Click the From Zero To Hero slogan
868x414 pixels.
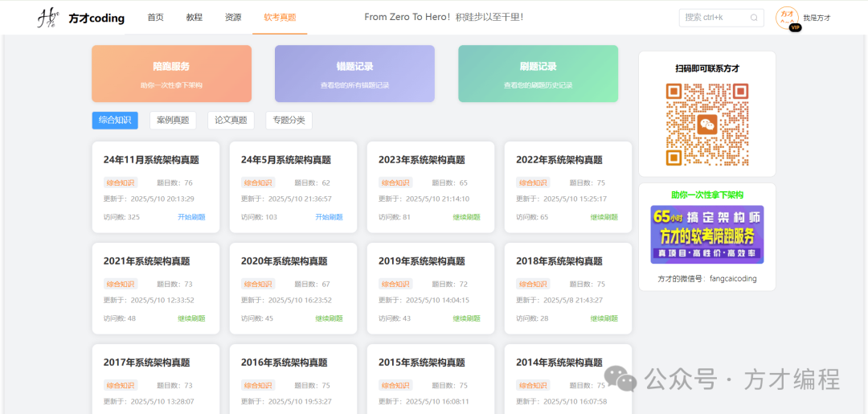click(444, 17)
